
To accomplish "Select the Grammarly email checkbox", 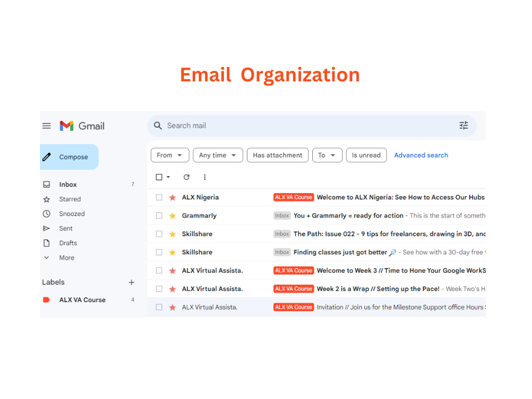I will click(x=159, y=215).
